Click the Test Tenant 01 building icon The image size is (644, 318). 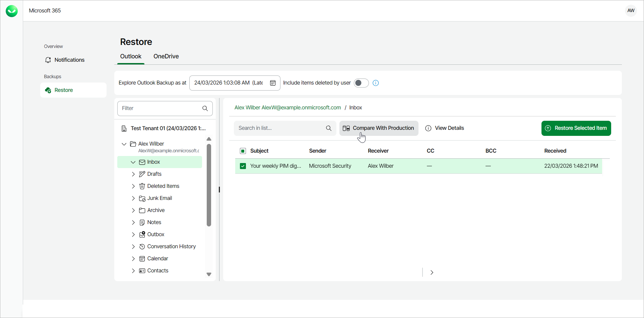pyautogui.click(x=124, y=128)
